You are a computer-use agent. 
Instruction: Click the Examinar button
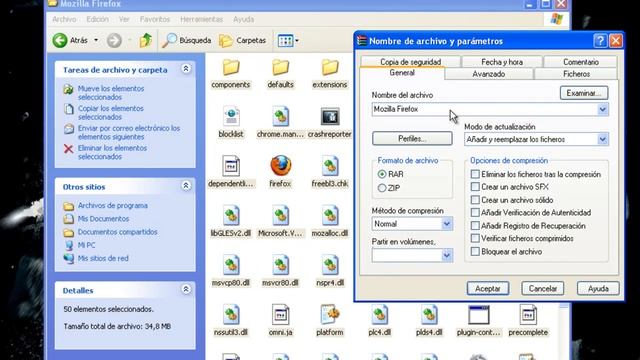(x=584, y=93)
